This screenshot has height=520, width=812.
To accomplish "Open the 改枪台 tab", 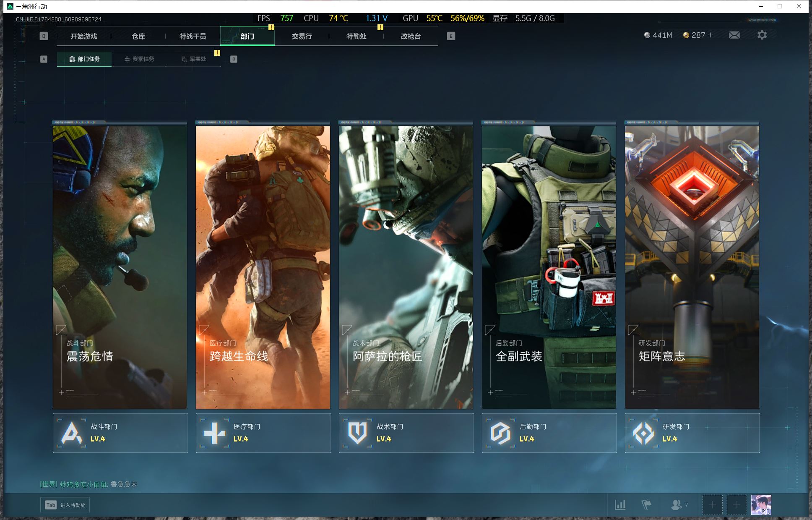I will pos(411,37).
